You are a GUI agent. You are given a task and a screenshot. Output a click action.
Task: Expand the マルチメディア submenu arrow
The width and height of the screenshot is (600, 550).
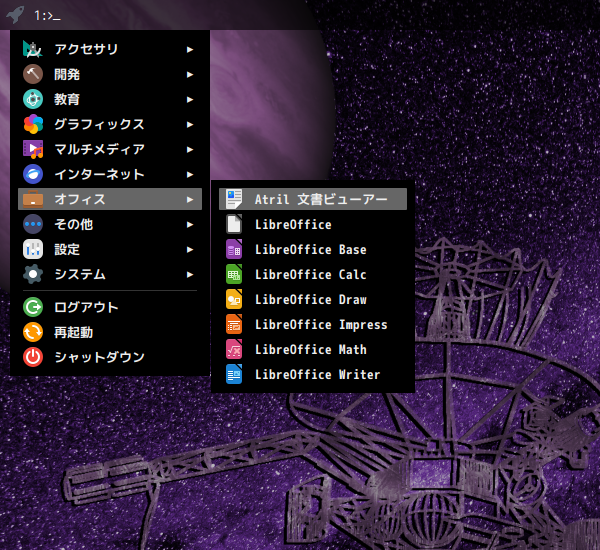[x=190, y=149]
